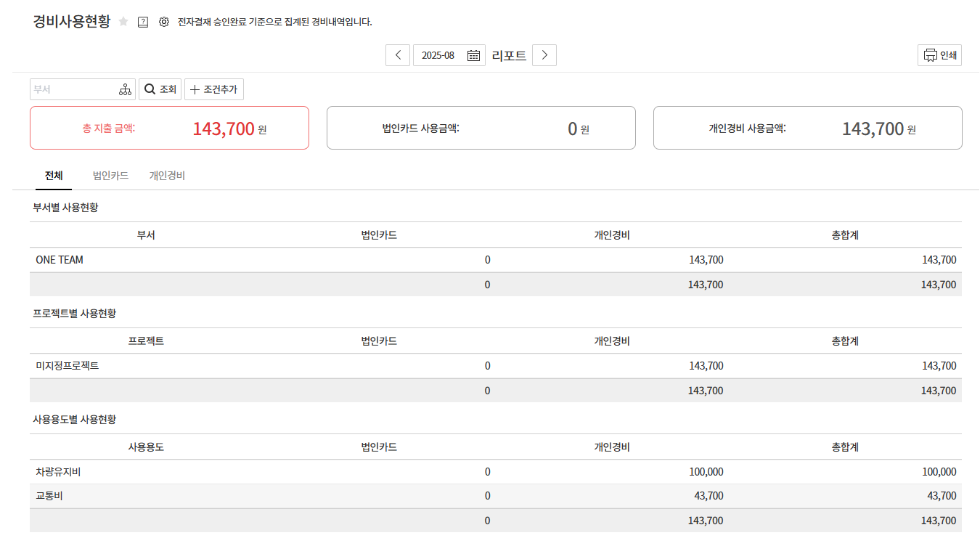
Task: Focus the 부서 department input field
Action: [73, 89]
